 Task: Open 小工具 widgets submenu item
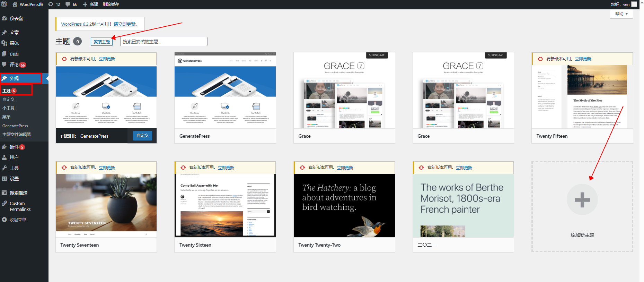9,108
